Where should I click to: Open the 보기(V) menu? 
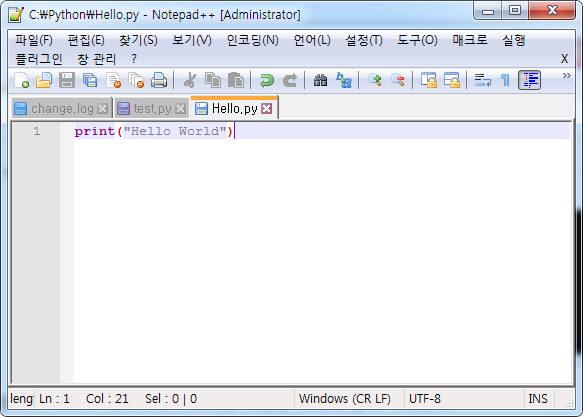(x=192, y=40)
